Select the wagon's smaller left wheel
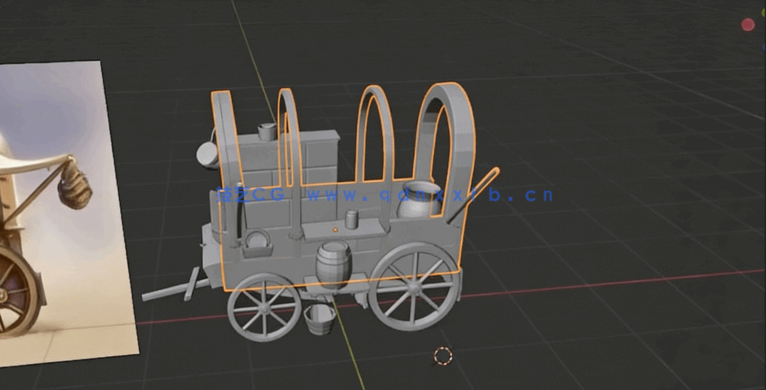766x390 pixels. pos(264,307)
